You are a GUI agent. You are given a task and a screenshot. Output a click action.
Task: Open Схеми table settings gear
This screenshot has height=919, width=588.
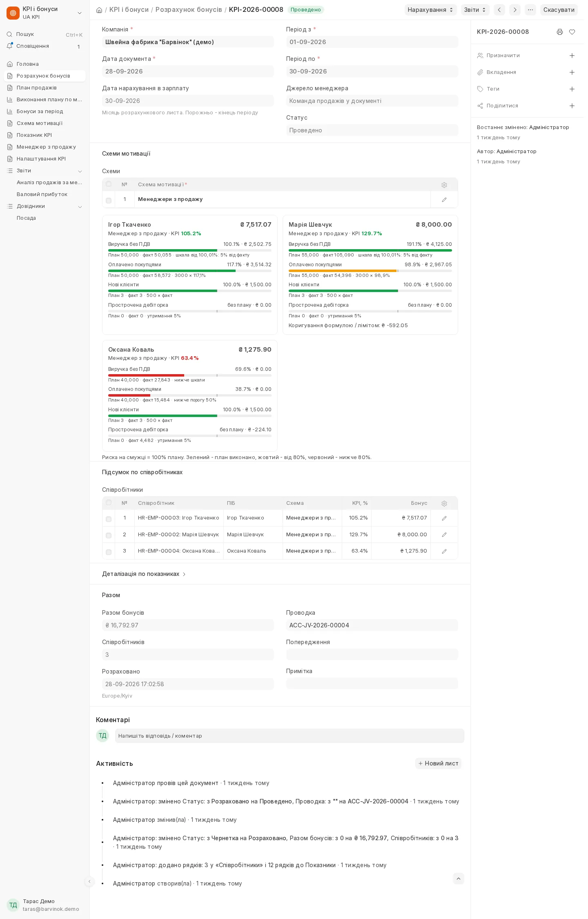pos(444,185)
